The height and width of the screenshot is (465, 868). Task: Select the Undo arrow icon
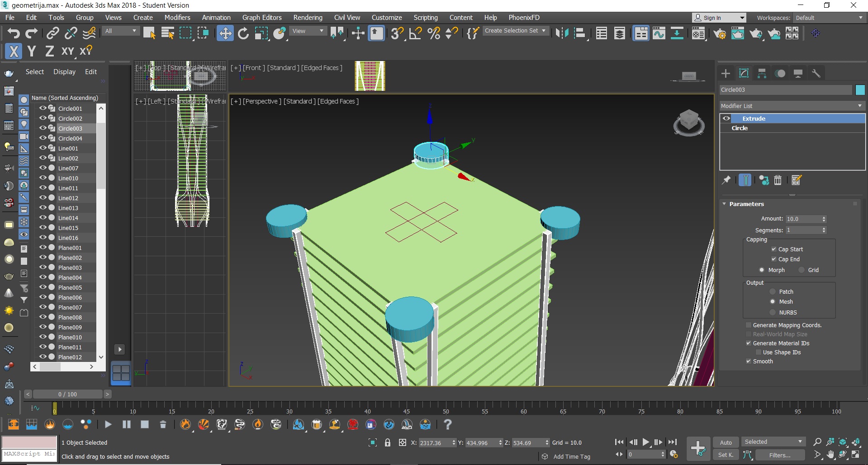14,33
